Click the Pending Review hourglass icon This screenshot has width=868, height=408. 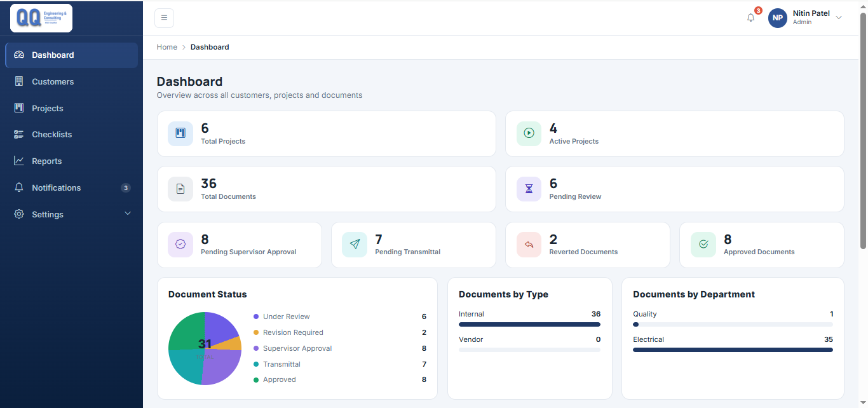pos(529,189)
